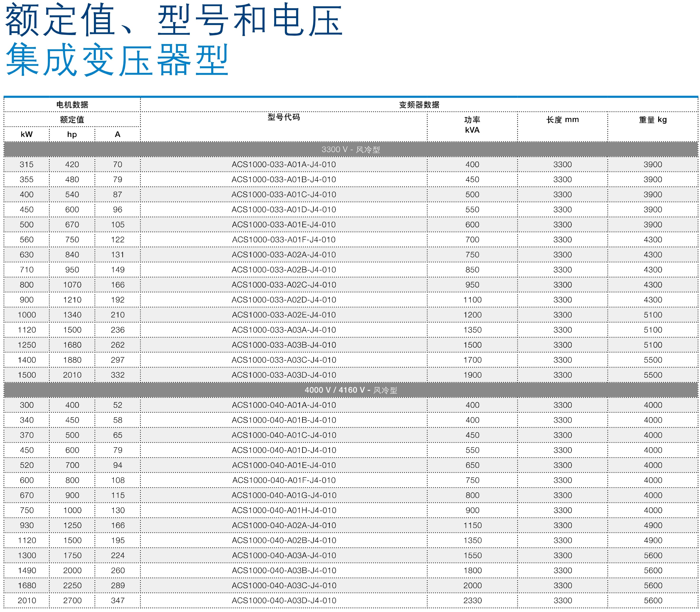Click the 332 A current cell
The image size is (700, 612).
(x=117, y=375)
